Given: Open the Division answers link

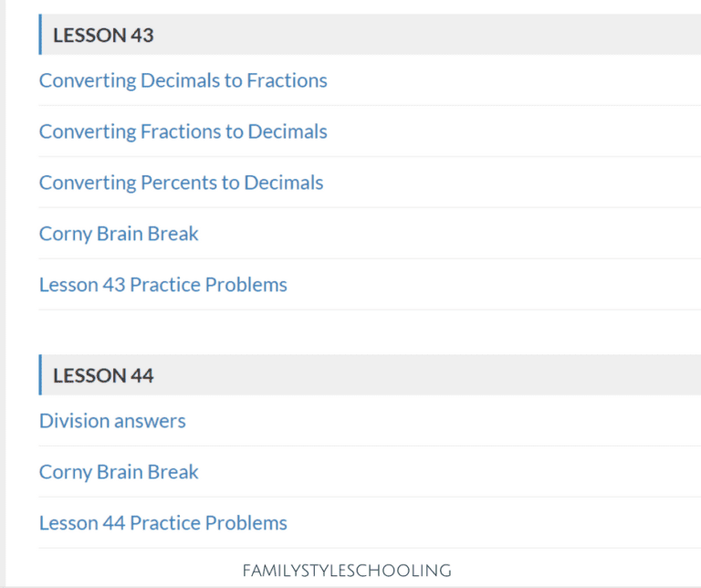Looking at the screenshot, I should pyautogui.click(x=112, y=421).
